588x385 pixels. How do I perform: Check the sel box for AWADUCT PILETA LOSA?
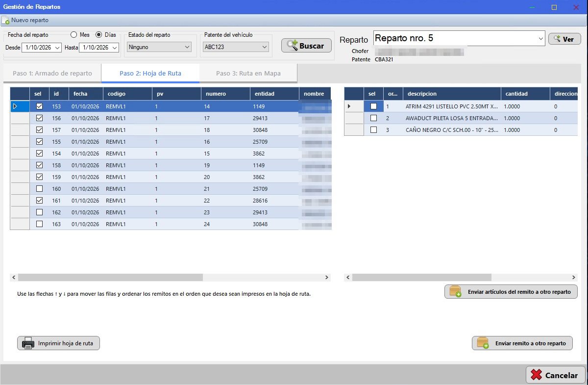coord(373,118)
